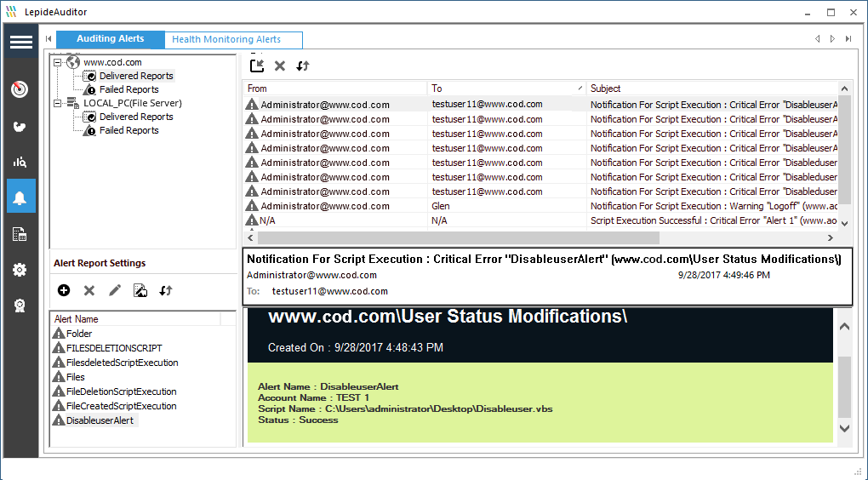
Task: Click the Warning "Logoff" subject cell
Action: click(714, 206)
